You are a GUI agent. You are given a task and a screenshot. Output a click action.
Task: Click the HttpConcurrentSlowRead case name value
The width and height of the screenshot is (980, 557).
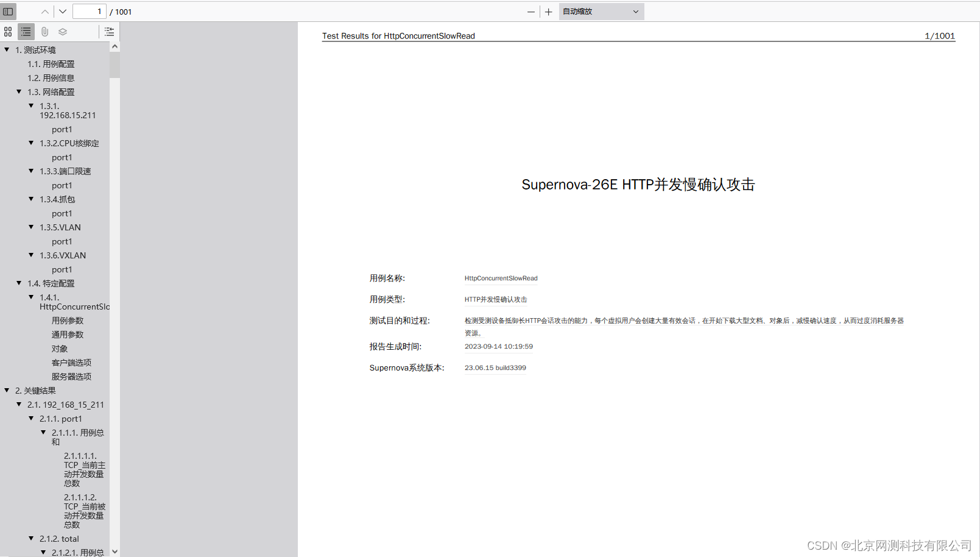pos(501,278)
